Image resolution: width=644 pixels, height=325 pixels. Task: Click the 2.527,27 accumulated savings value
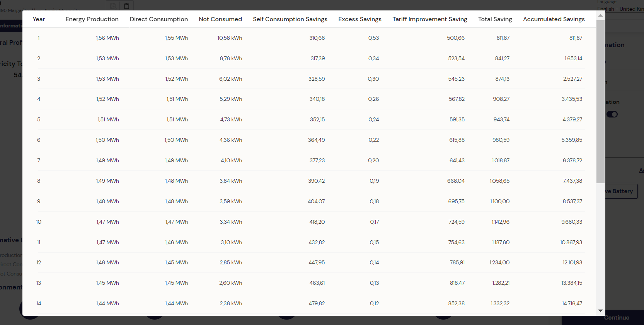tap(572, 79)
